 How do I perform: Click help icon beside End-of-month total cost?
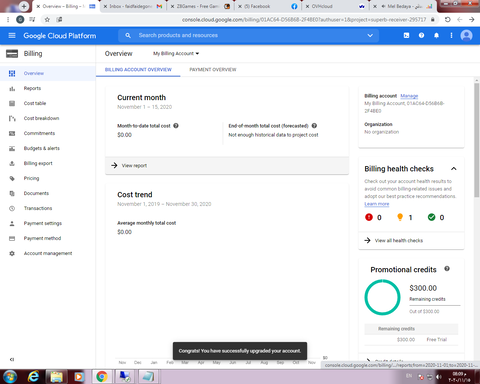[x=314, y=126]
